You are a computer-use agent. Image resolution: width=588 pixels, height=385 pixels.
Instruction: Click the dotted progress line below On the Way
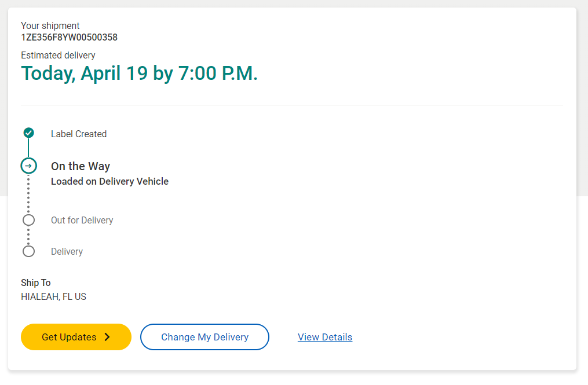[28, 194]
